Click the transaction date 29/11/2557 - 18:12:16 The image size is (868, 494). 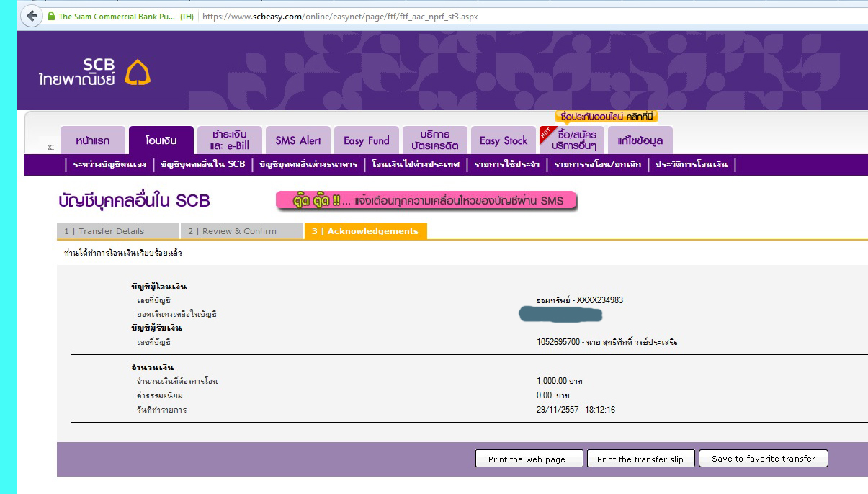click(x=576, y=410)
